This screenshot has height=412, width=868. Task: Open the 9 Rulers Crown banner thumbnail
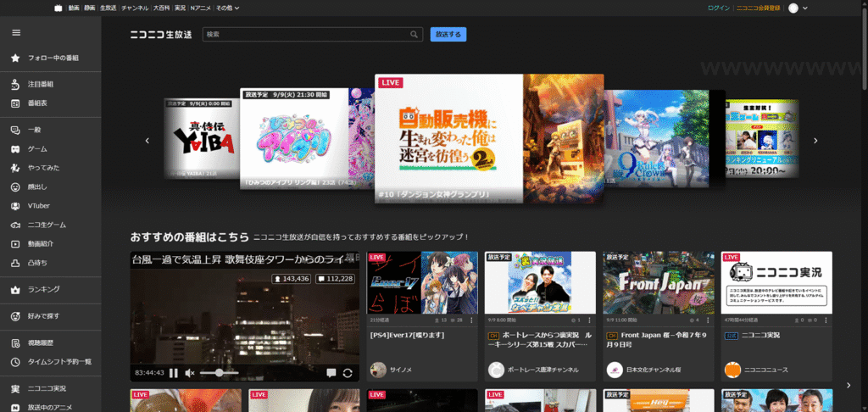click(657, 138)
